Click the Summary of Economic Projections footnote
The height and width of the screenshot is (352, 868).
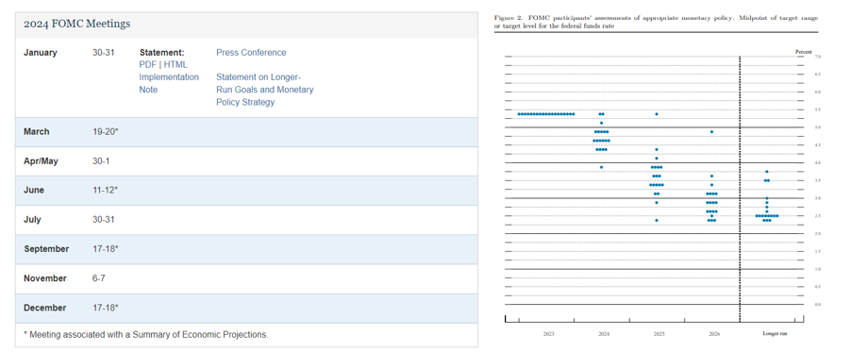[x=146, y=334]
